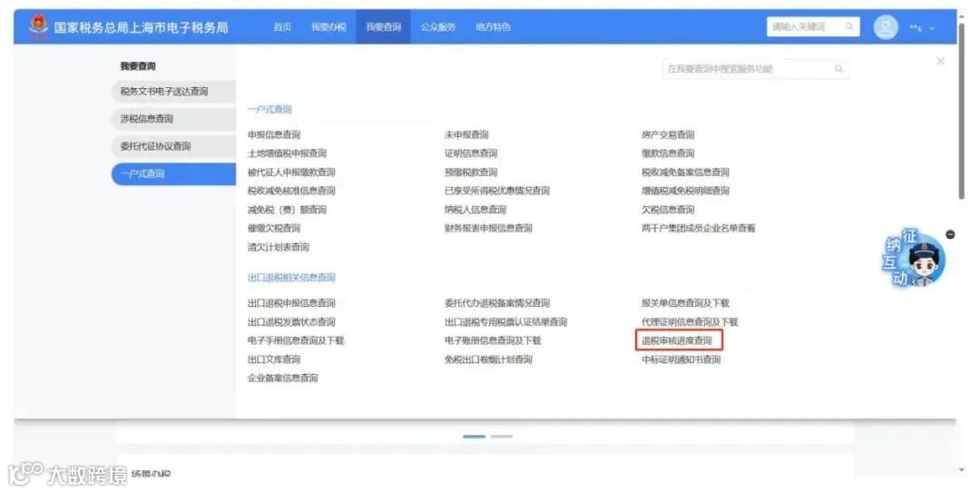Open 未申报查询 link
Screen dimensions: 980x493
[x=466, y=134]
